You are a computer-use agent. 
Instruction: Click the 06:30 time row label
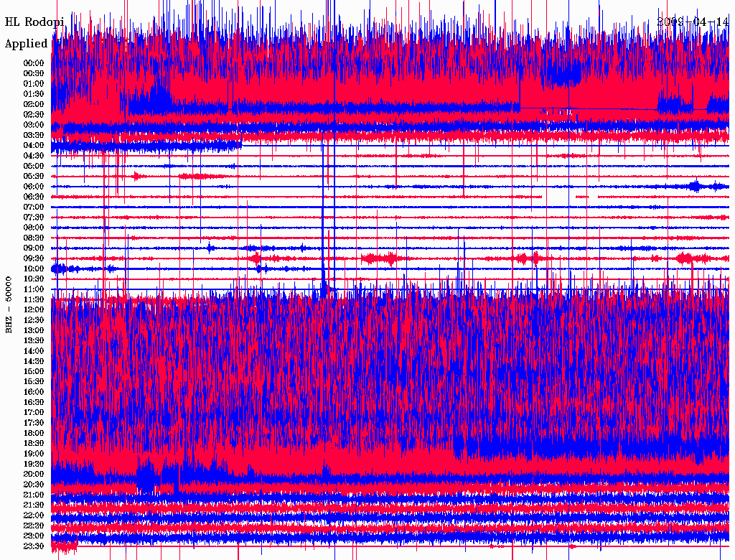point(34,197)
